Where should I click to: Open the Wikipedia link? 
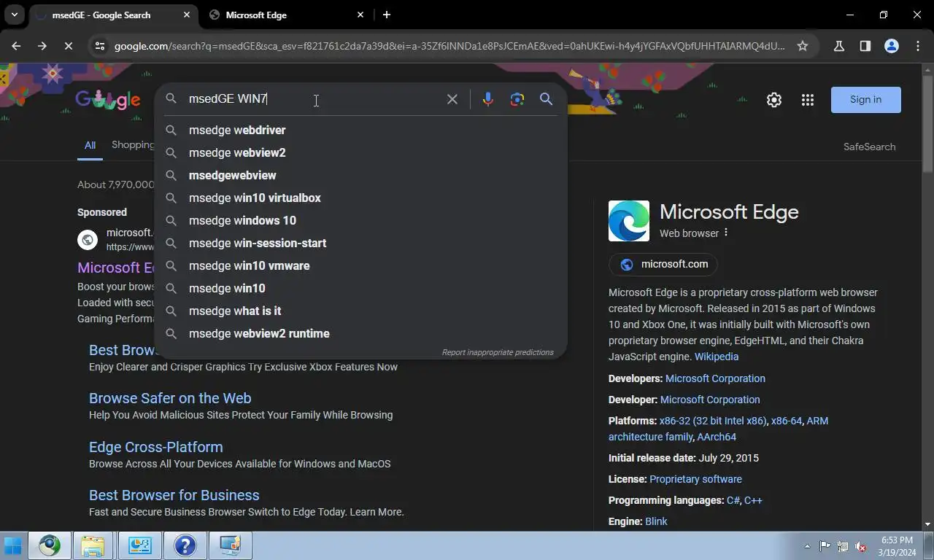(x=716, y=357)
